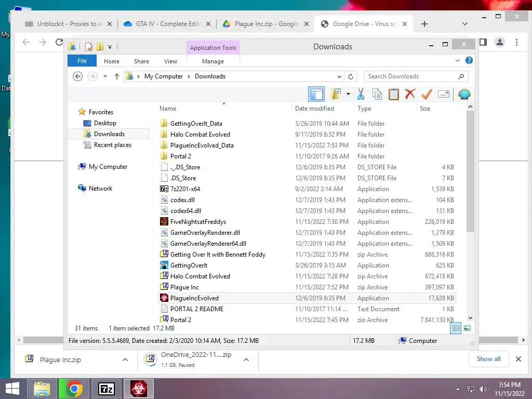Switch to Large icons view
532x399 pixels.
coord(467,328)
